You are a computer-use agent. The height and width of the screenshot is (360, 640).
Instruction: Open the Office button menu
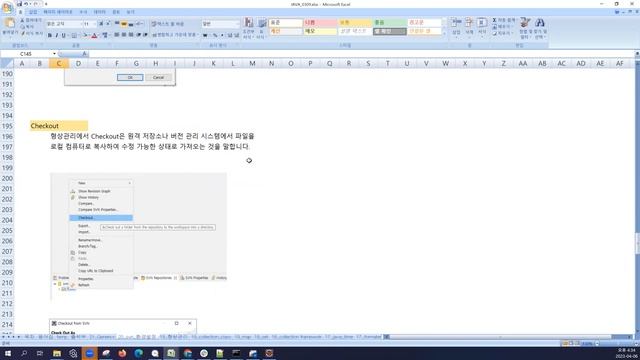(7, 7)
